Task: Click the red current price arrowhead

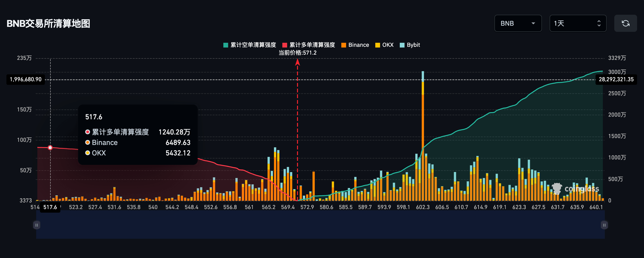Action: [x=297, y=62]
